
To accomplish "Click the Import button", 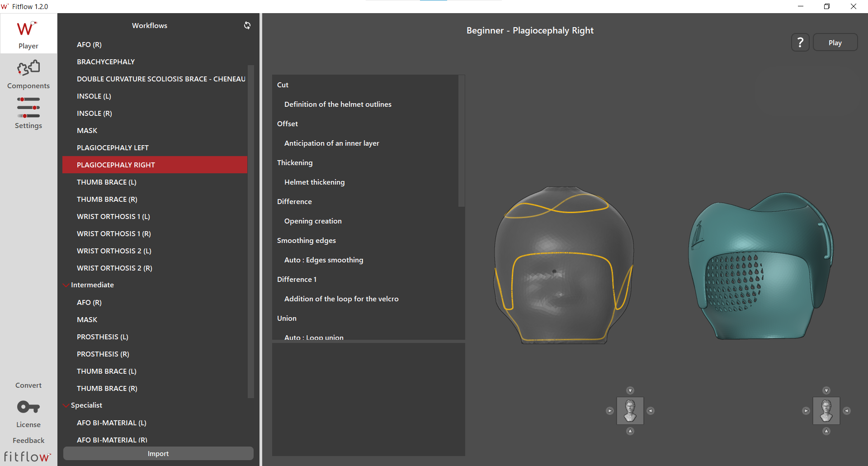I will coord(158,453).
